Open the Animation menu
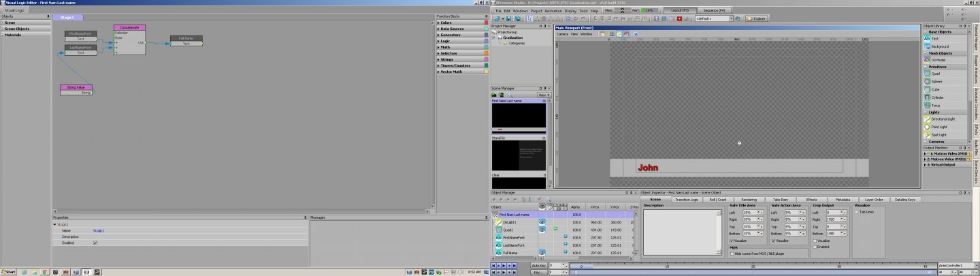Viewport: 980px width, 276px height. point(553,11)
